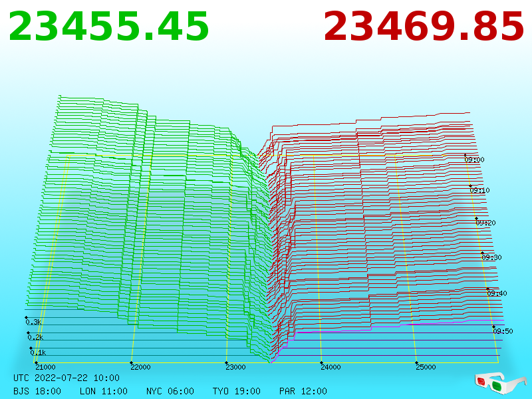
Task: Select the 24000 price axis label
Action: pos(331,367)
